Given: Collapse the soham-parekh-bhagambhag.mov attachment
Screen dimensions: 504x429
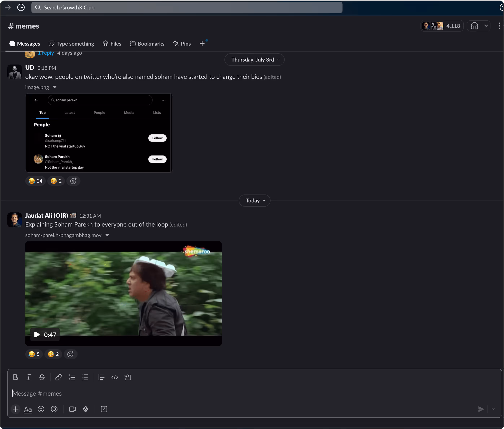Looking at the screenshot, I should pos(107,235).
